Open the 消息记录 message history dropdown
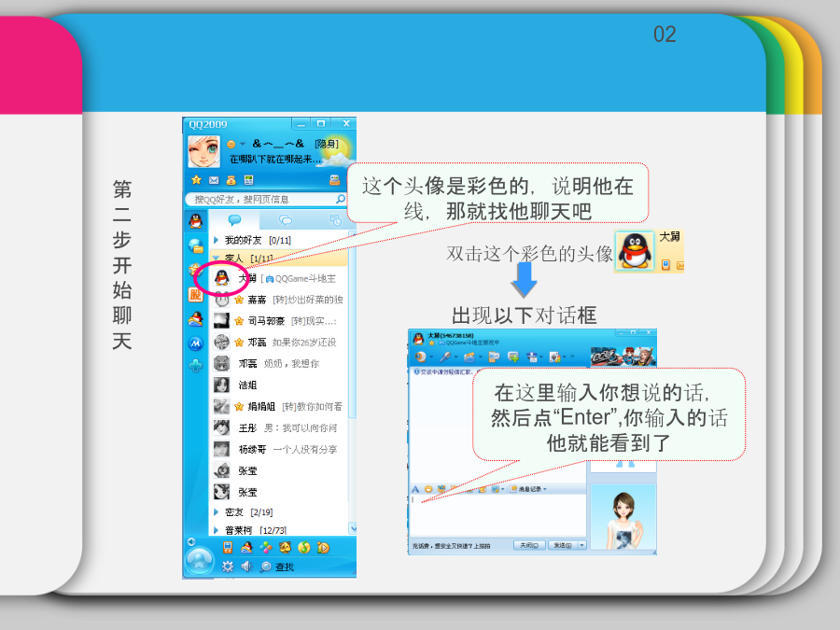Image resolution: width=840 pixels, height=630 pixels. 530,488
